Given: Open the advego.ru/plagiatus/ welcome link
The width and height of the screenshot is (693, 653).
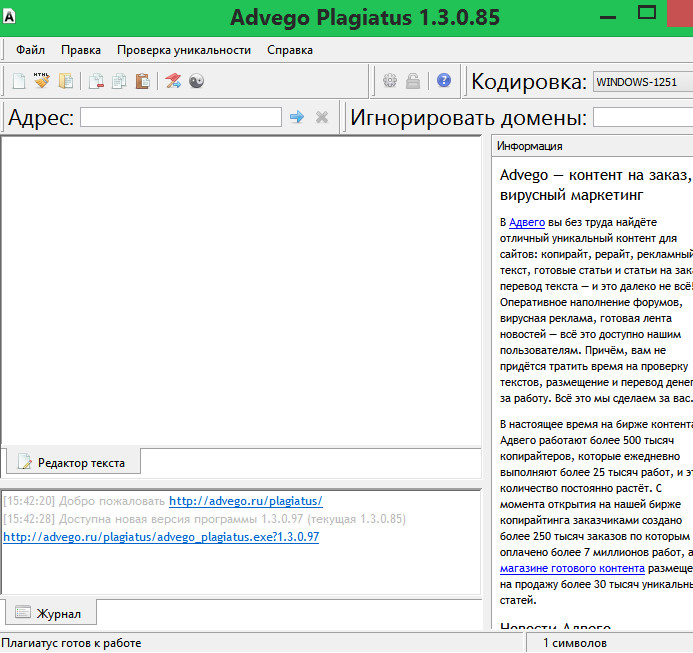Looking at the screenshot, I should (x=246, y=501).
